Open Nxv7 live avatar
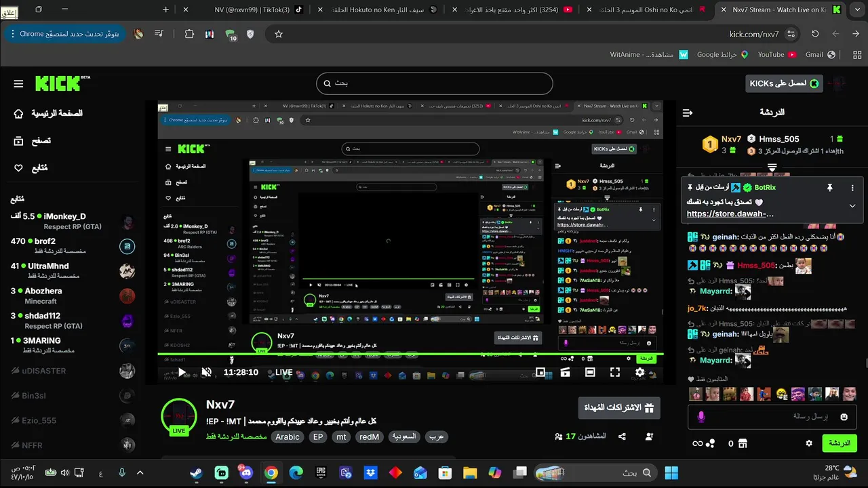 pyautogui.click(x=179, y=417)
